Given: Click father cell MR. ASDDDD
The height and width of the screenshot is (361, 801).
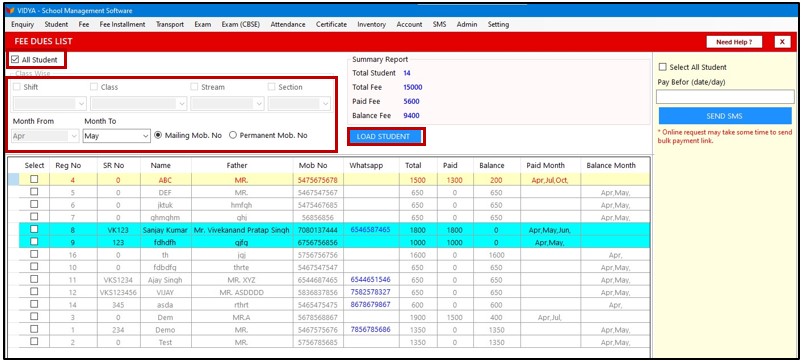Looking at the screenshot, I should 242,293.
